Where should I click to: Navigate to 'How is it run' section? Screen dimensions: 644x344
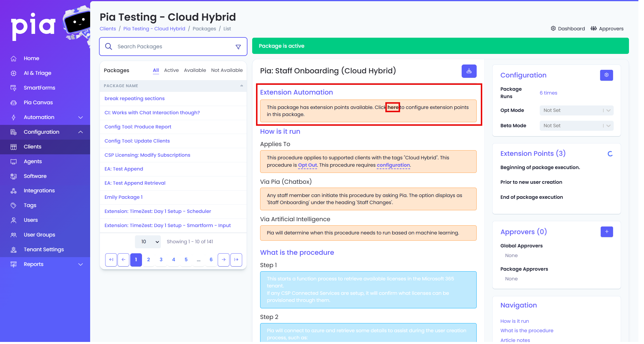tap(515, 321)
